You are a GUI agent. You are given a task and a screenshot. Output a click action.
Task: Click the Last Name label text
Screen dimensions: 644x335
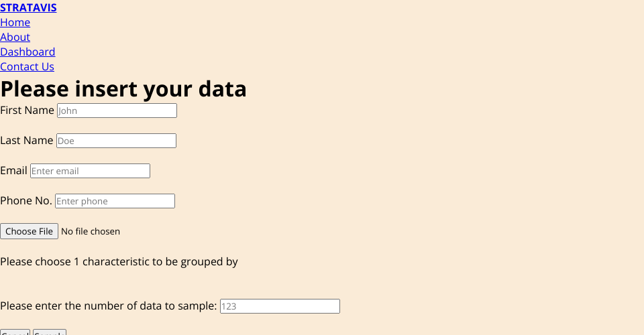(27, 141)
